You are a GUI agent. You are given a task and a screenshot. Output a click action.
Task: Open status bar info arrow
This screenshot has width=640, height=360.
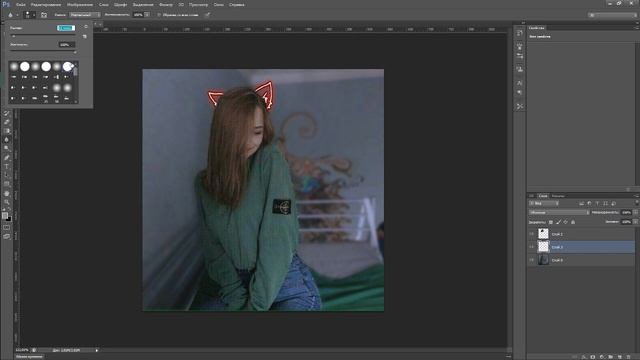97,350
